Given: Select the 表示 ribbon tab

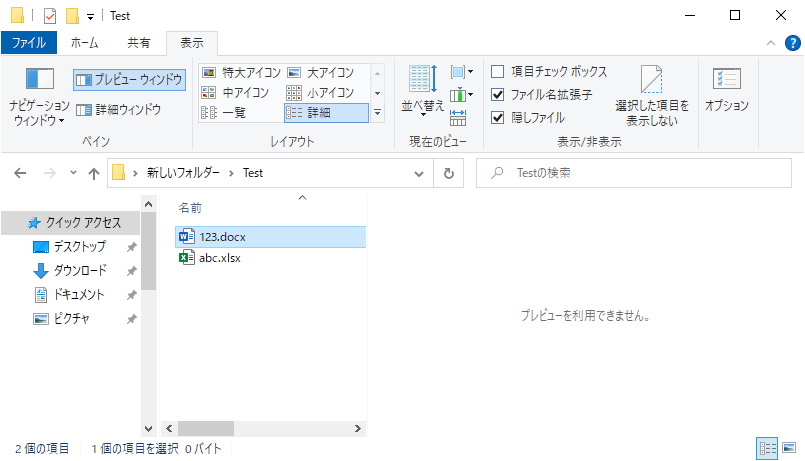Looking at the screenshot, I should (192, 43).
